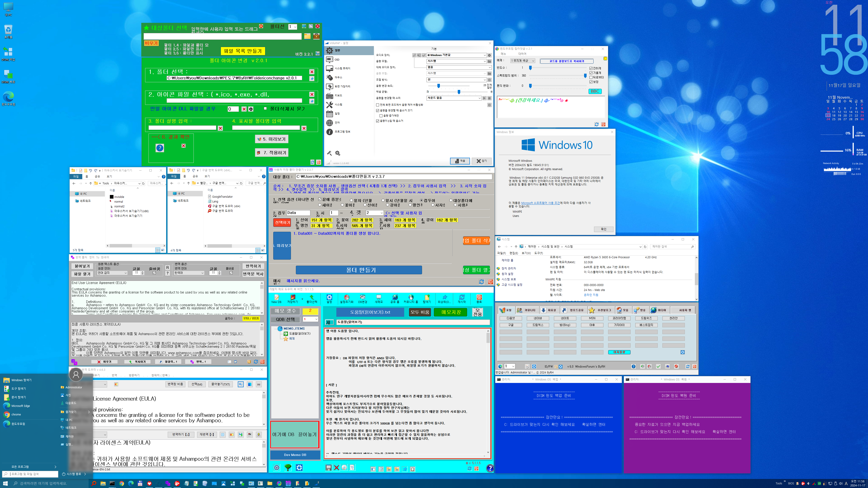Click the 파일 목록 만들기 yellow button

(x=243, y=51)
